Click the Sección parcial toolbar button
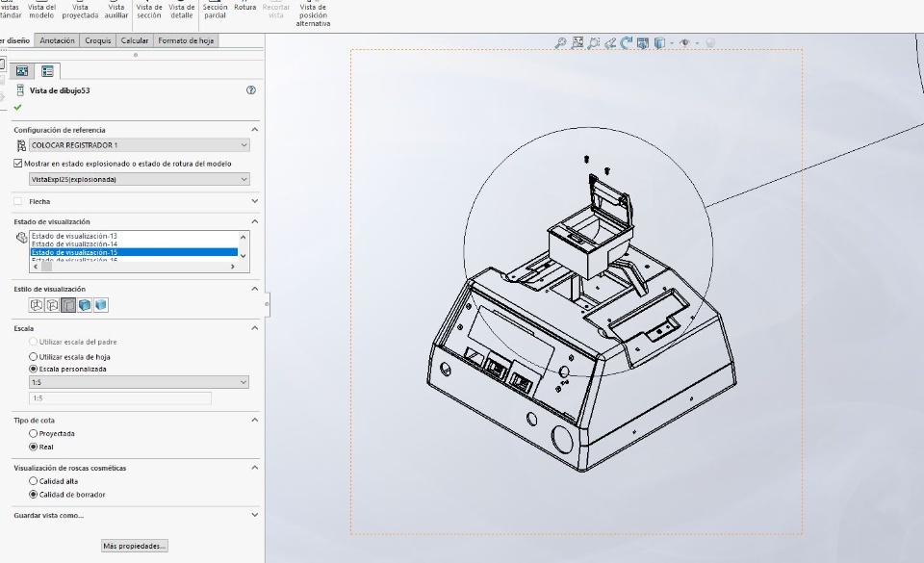924x563 pixels. (x=215, y=10)
